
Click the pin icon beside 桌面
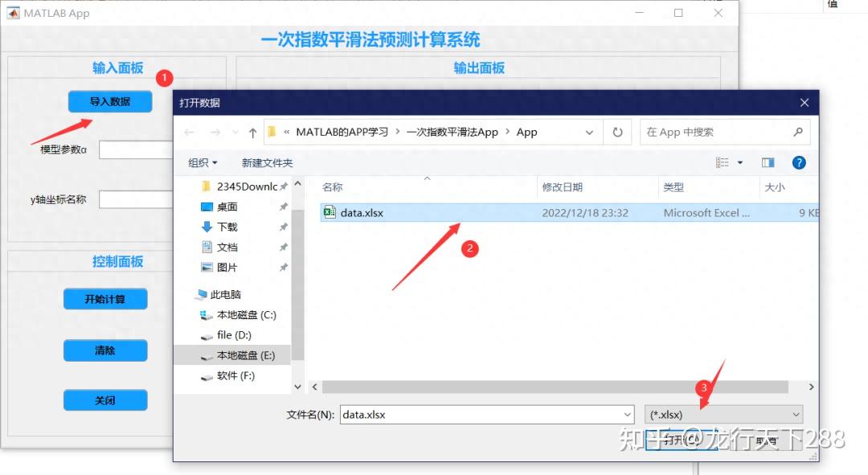click(x=284, y=207)
